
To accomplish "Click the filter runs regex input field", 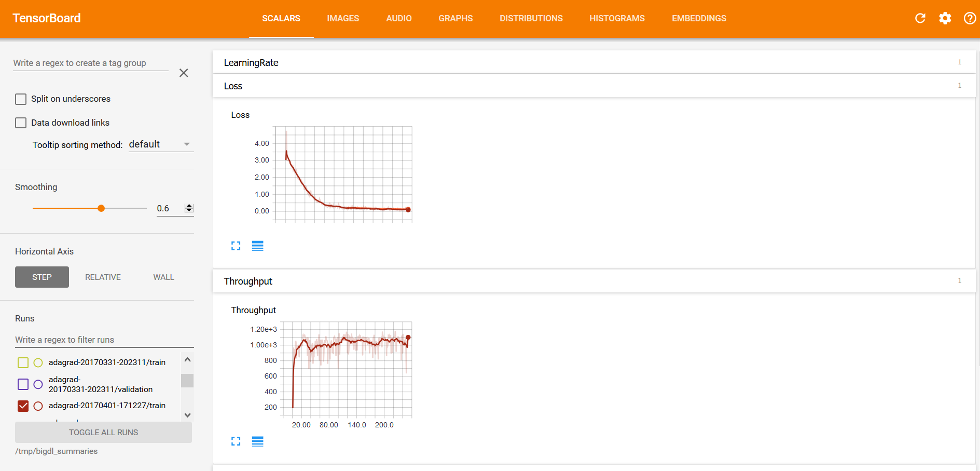I will coord(104,340).
